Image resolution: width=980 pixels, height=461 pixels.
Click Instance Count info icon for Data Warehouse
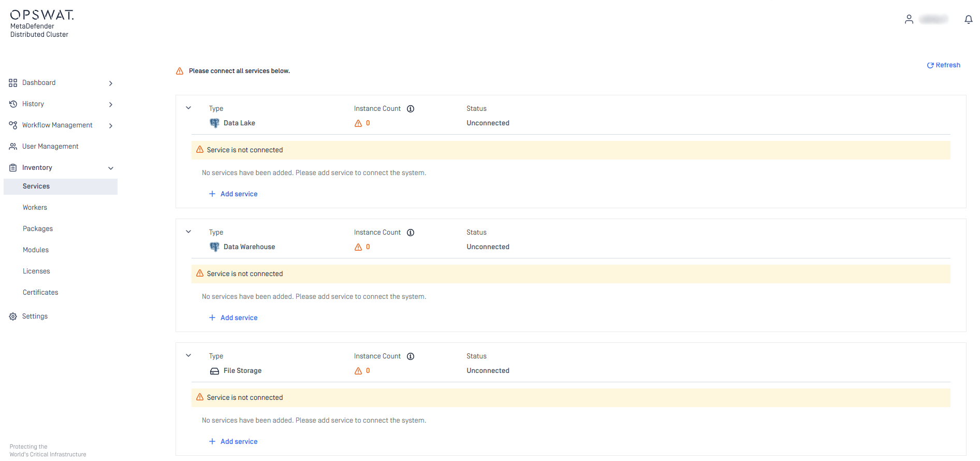(x=411, y=233)
